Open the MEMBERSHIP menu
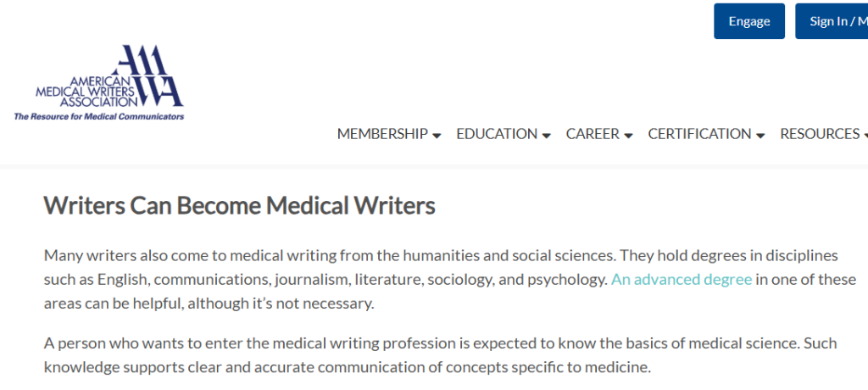The image size is (868, 390). (381, 134)
